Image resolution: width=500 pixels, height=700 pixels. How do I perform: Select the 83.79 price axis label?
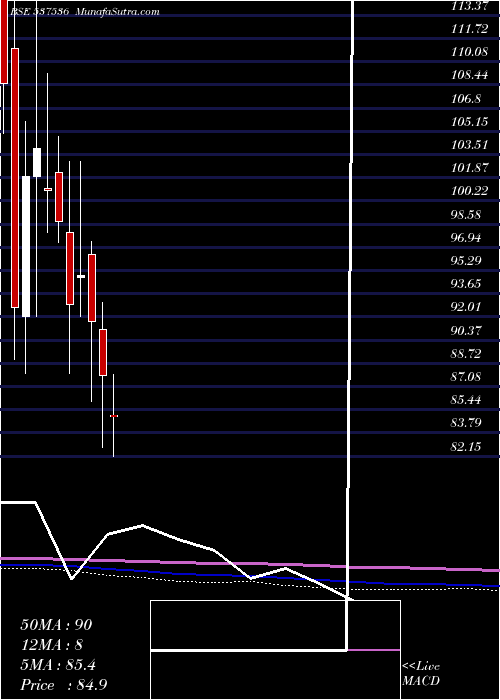[466, 422]
